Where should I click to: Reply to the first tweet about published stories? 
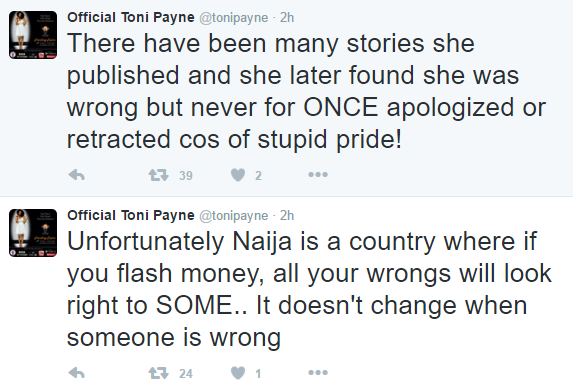77,175
